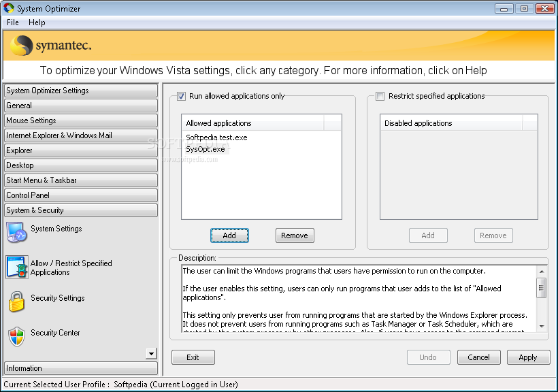558x392 pixels.
Task: Open the Help menu
Action: click(x=37, y=22)
